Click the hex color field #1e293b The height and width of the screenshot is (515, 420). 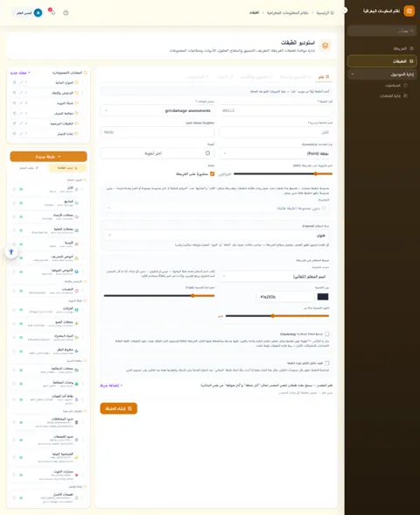285,297
